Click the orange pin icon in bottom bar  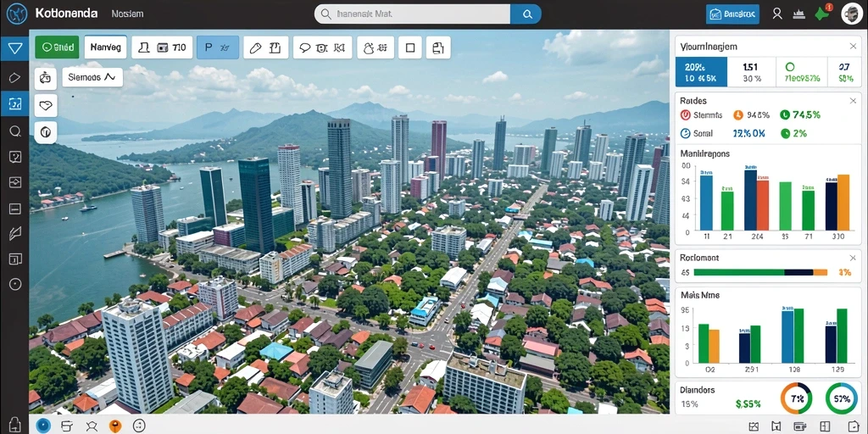(115, 426)
